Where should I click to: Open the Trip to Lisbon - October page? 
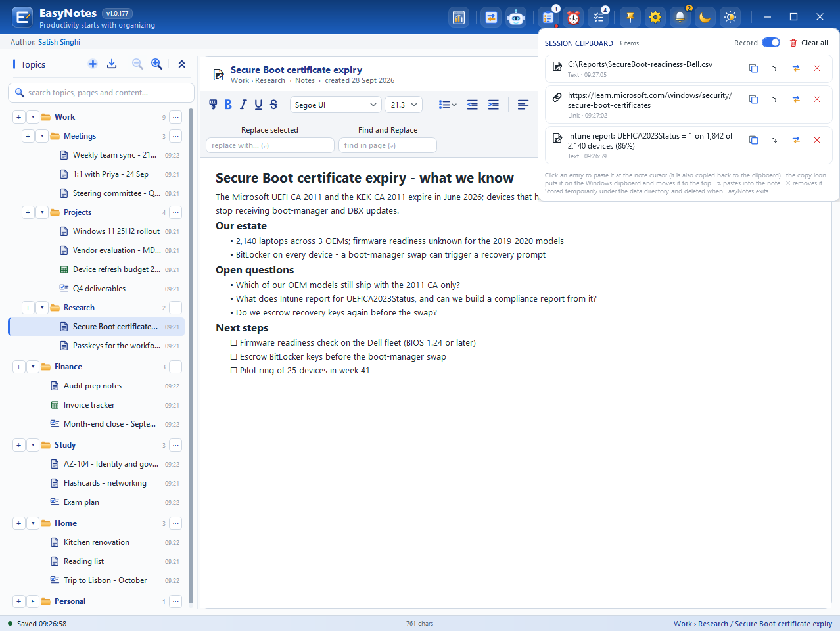[x=105, y=580]
